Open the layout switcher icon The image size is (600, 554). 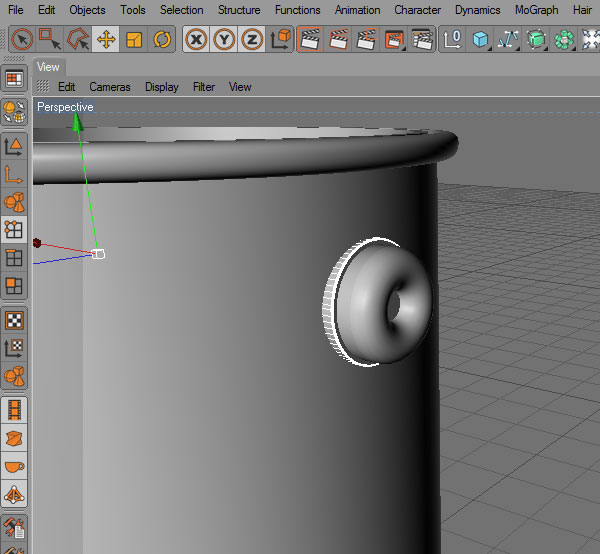(14, 79)
